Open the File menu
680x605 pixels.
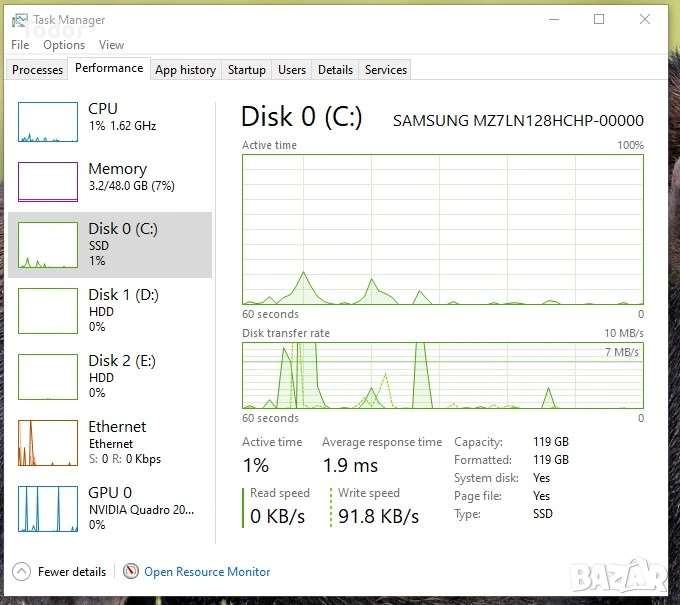pyautogui.click(x=20, y=45)
